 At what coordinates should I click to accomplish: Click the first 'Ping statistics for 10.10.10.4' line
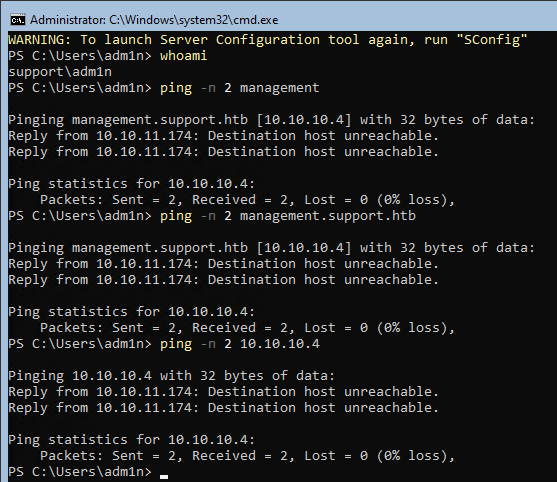pos(131,184)
